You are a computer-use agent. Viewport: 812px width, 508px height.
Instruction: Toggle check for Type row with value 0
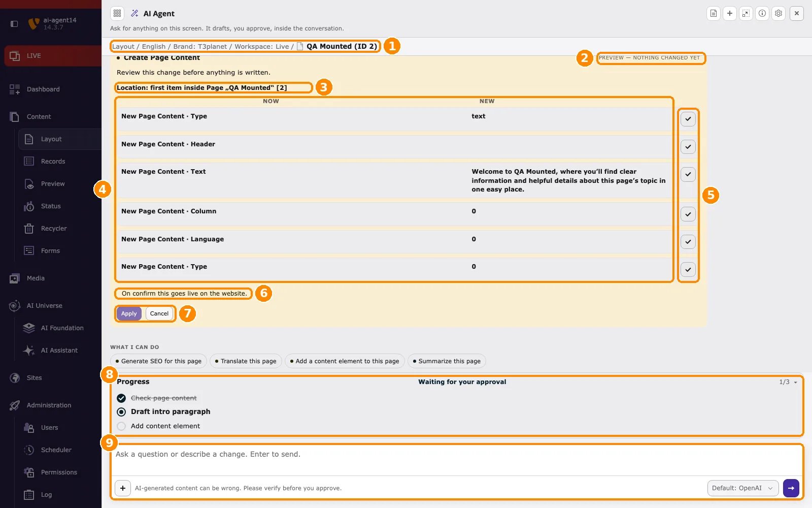688,269
